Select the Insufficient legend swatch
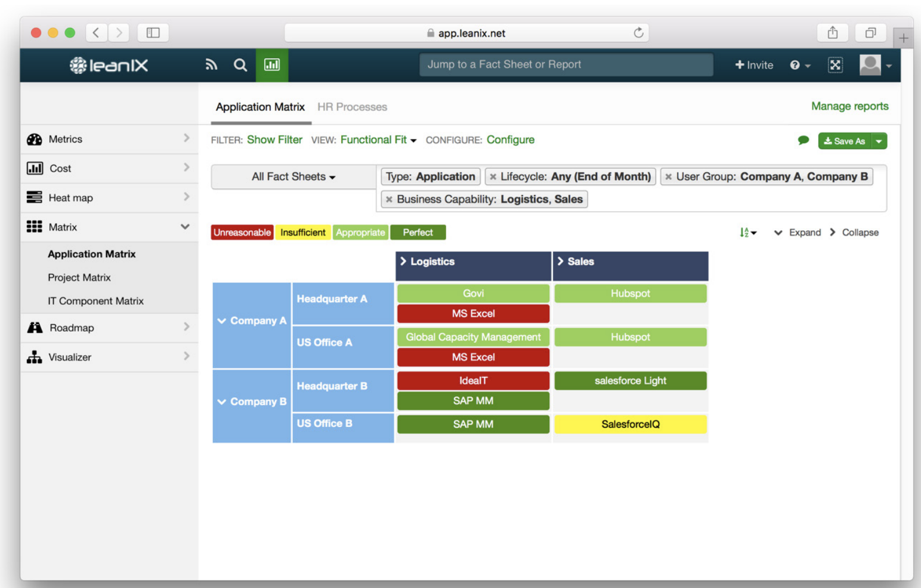 (303, 232)
